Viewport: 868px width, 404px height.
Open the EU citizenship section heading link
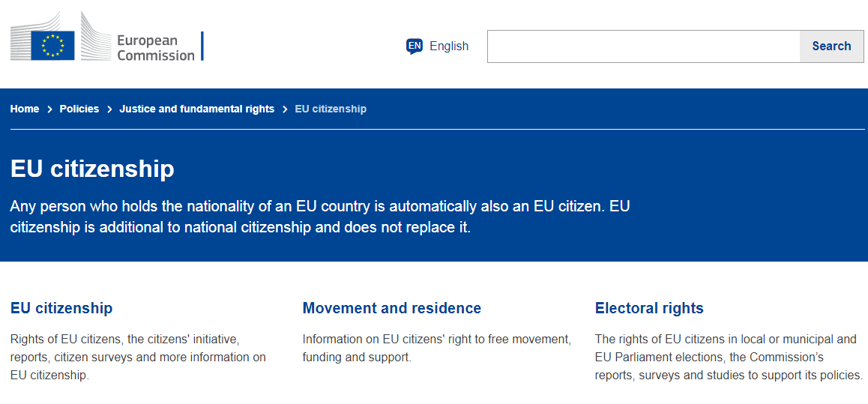(61, 308)
